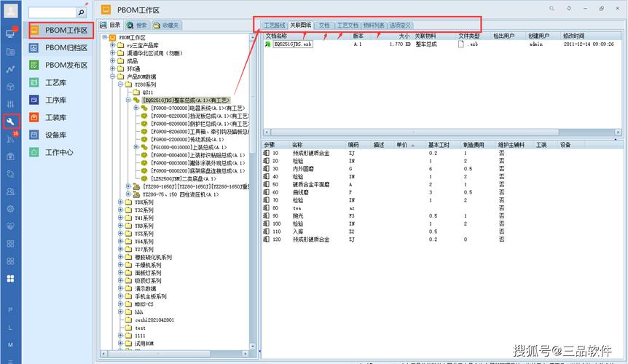
Task: Sort by the 单价 column header
Action: click(x=401, y=145)
